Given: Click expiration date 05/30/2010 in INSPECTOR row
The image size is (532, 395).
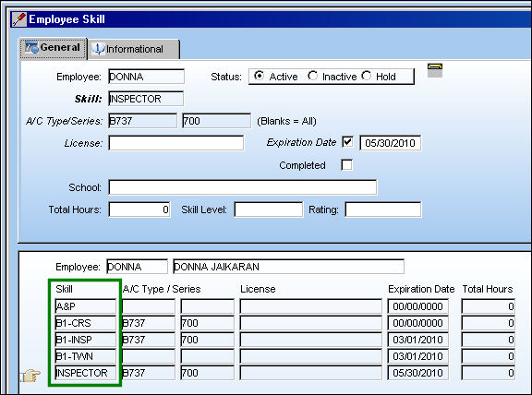Looking at the screenshot, I should coord(418,373).
